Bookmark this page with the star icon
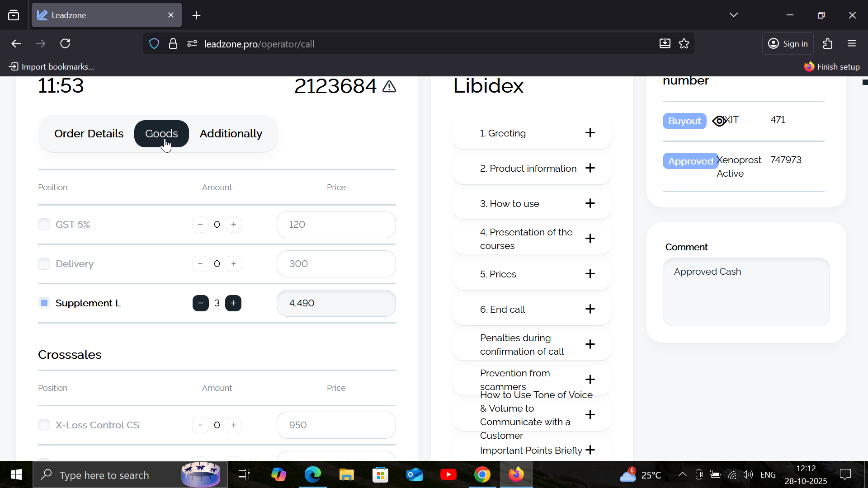The width and height of the screenshot is (868, 488). coord(684,44)
